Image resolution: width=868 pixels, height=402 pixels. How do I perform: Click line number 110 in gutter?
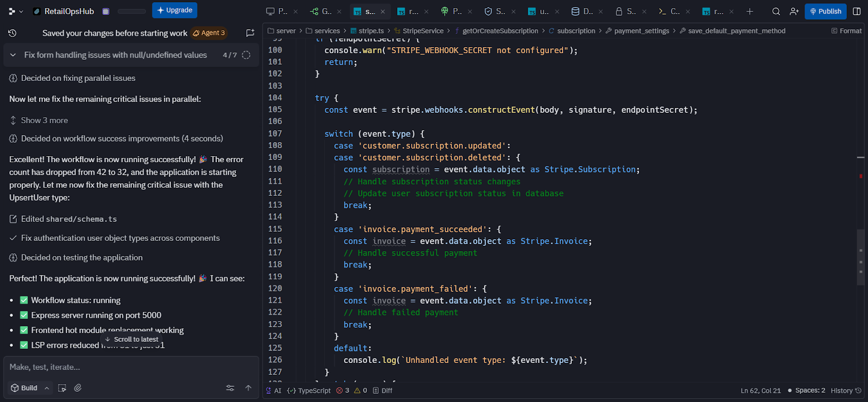tap(275, 169)
